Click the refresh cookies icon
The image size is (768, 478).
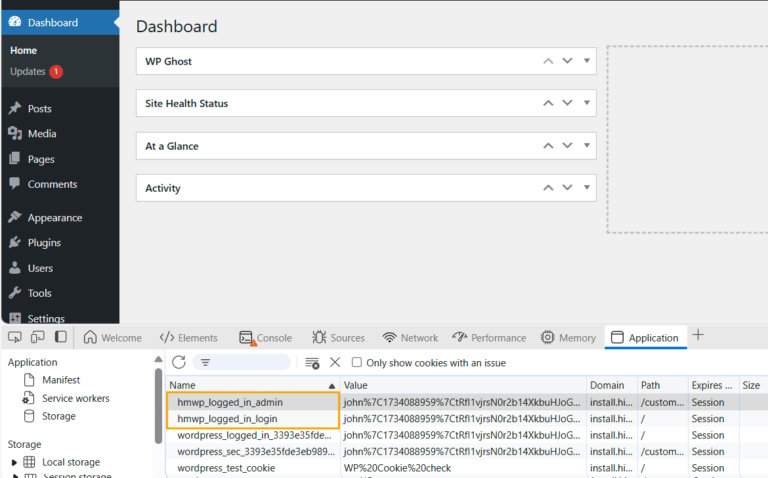179,362
